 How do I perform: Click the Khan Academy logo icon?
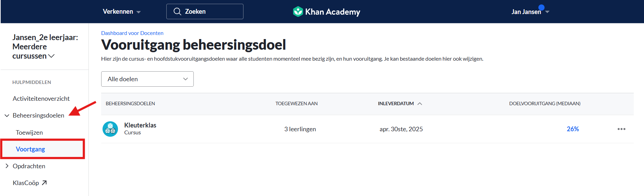(298, 12)
